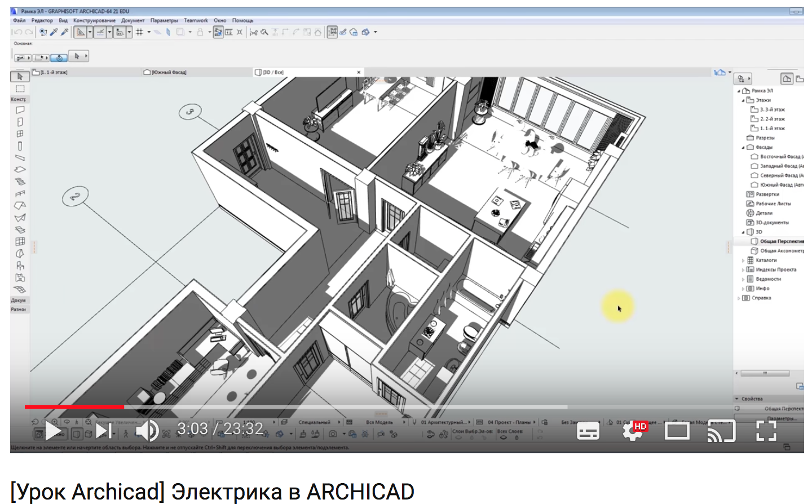
Task: Open the Конструирование menu
Action: click(x=94, y=20)
